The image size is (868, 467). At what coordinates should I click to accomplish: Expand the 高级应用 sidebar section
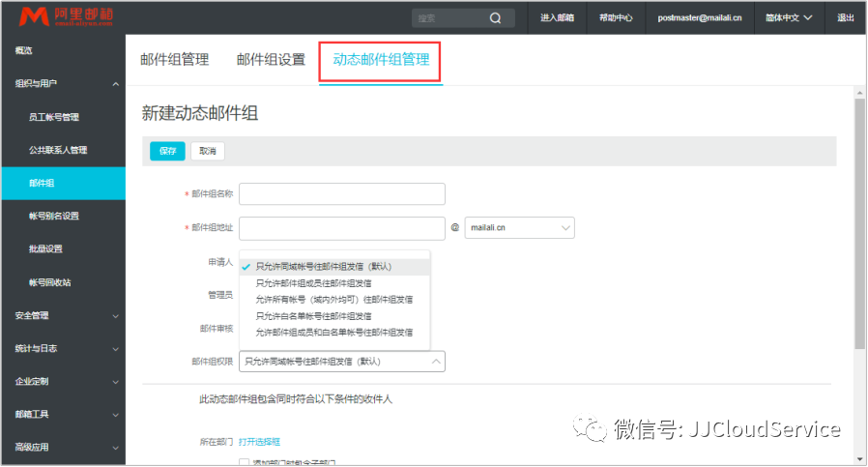(63, 448)
